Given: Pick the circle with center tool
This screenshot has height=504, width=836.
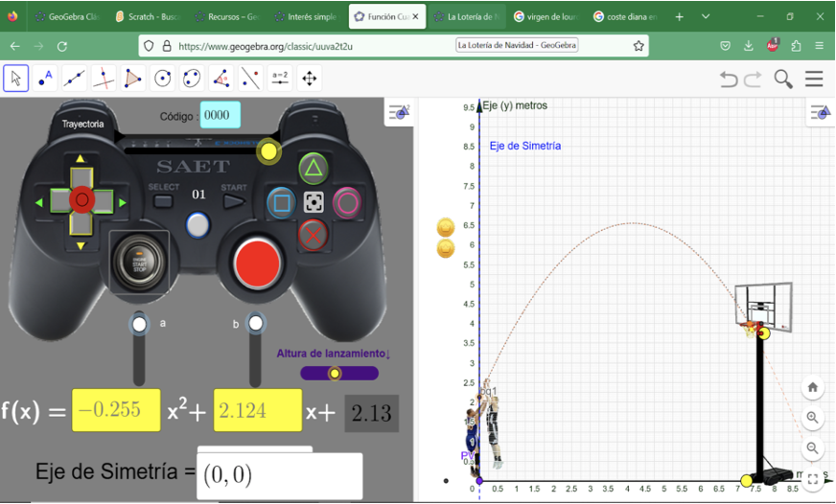Looking at the screenshot, I should point(163,79).
